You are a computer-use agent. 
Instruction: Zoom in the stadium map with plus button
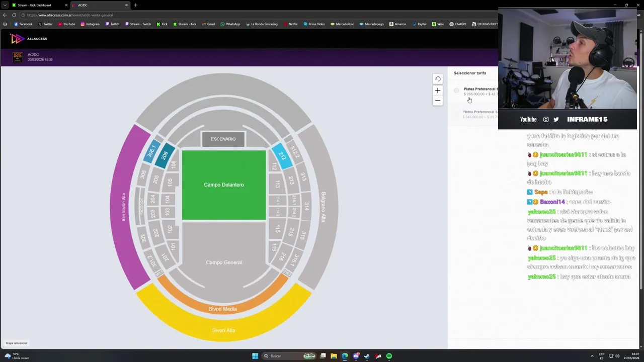click(438, 90)
